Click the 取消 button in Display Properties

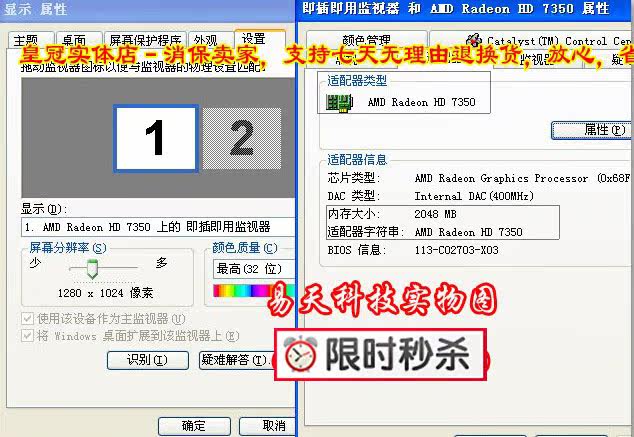pyautogui.click(x=268, y=426)
